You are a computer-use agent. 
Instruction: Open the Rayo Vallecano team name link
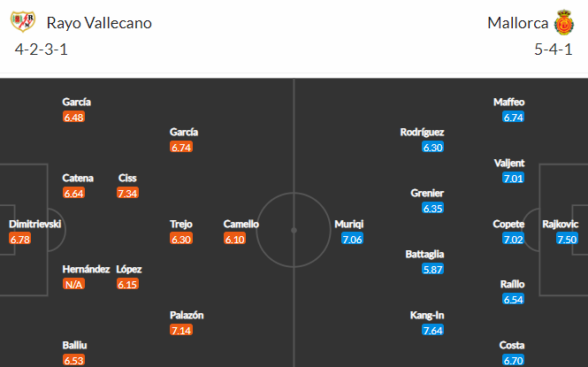[x=99, y=23]
